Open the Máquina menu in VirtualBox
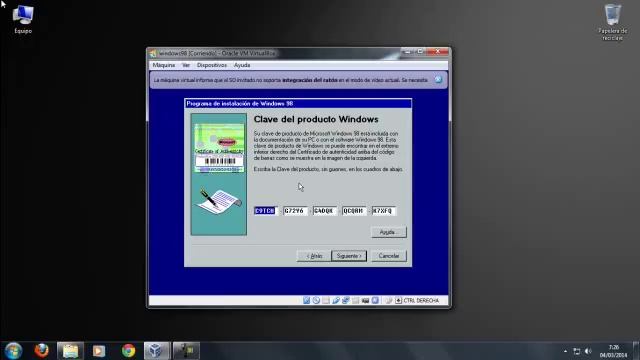 coord(164,65)
